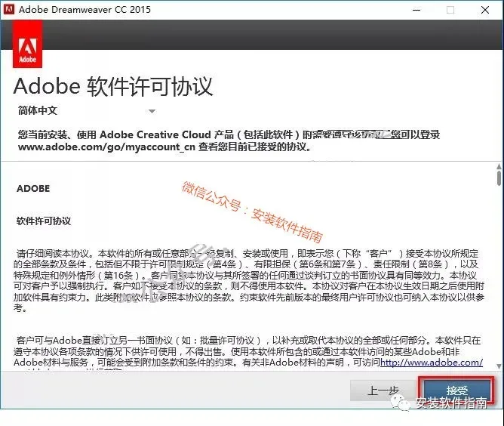Click the Dreamweaver title bar app icon
This screenshot has height=426, width=504.
[x=8, y=9]
